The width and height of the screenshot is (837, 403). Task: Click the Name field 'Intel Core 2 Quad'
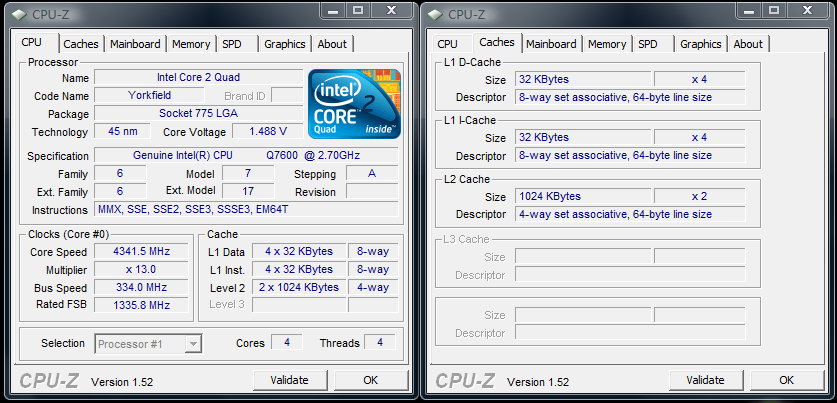[x=199, y=77]
